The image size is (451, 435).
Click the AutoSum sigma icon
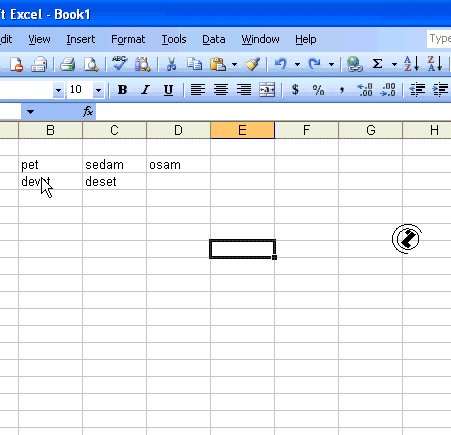click(377, 64)
